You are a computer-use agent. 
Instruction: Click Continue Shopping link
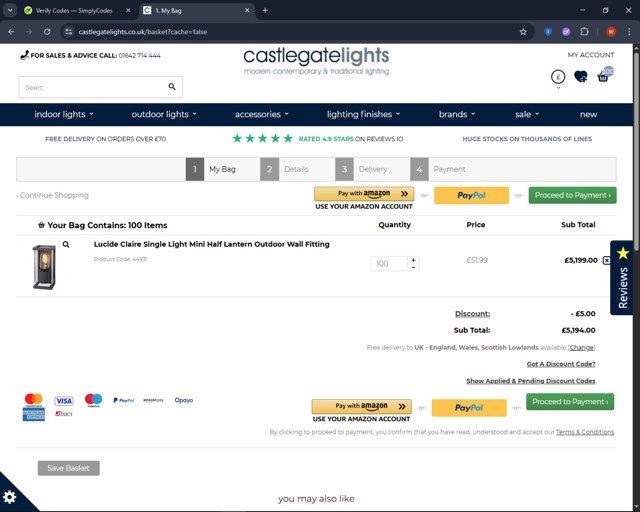[x=53, y=195]
